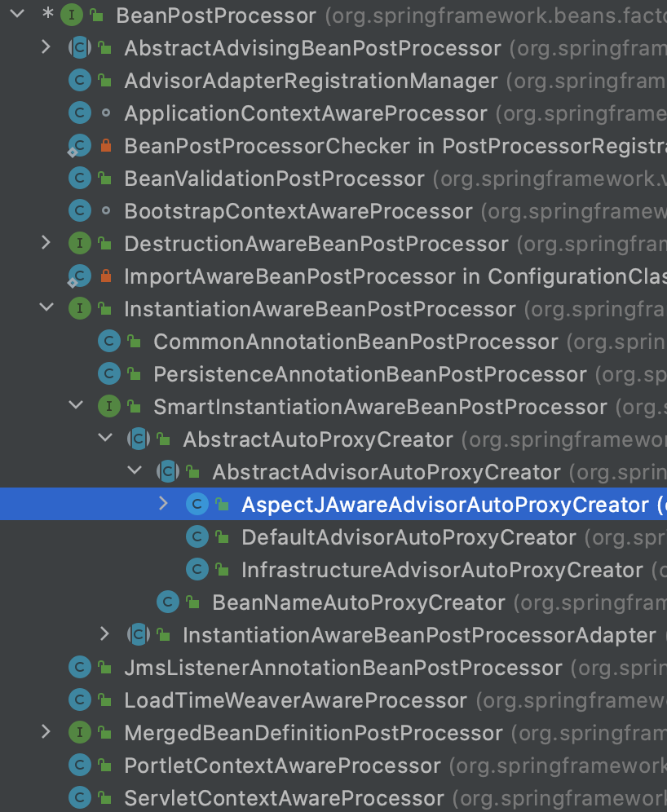Select BeanPostProcessorChecker row
The image size is (667, 812).
pos(333,145)
